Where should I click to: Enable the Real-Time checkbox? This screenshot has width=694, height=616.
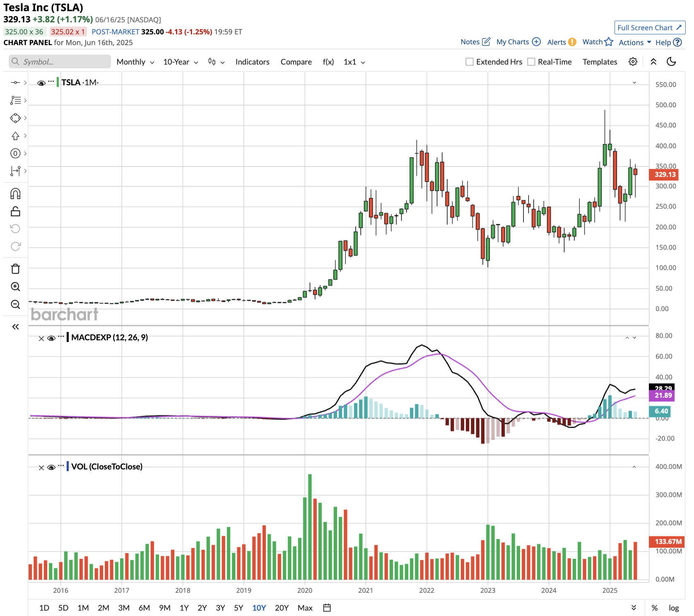tap(531, 62)
